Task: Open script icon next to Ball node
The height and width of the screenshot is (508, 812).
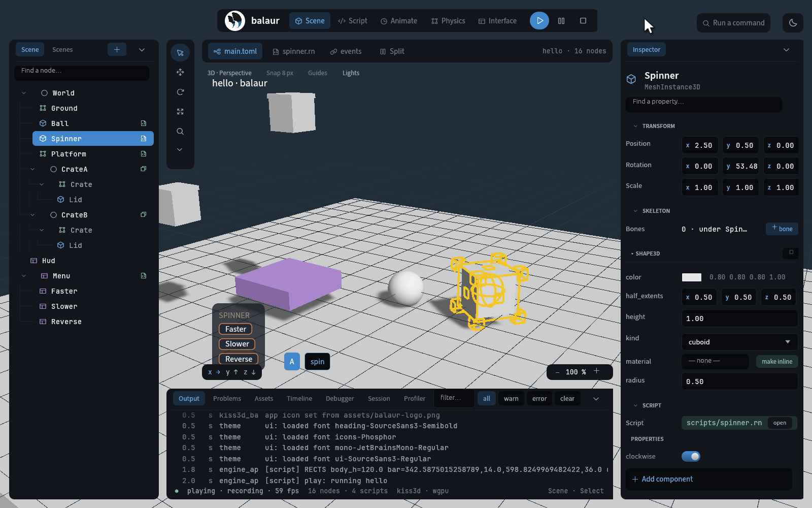Action: [x=144, y=123]
